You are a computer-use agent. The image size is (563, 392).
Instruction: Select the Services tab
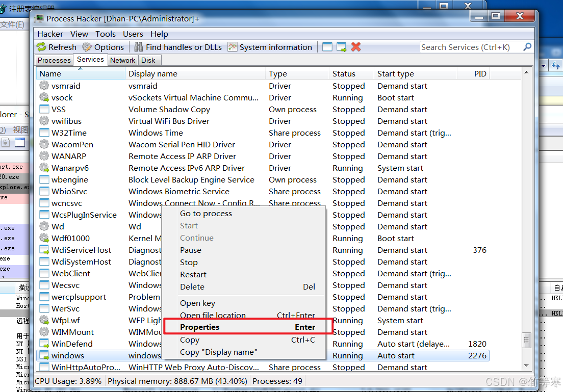[x=90, y=60]
